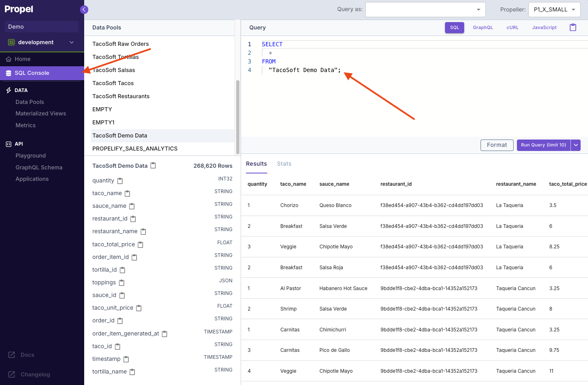Format the SQL query
The height and width of the screenshot is (385, 588).
point(496,145)
